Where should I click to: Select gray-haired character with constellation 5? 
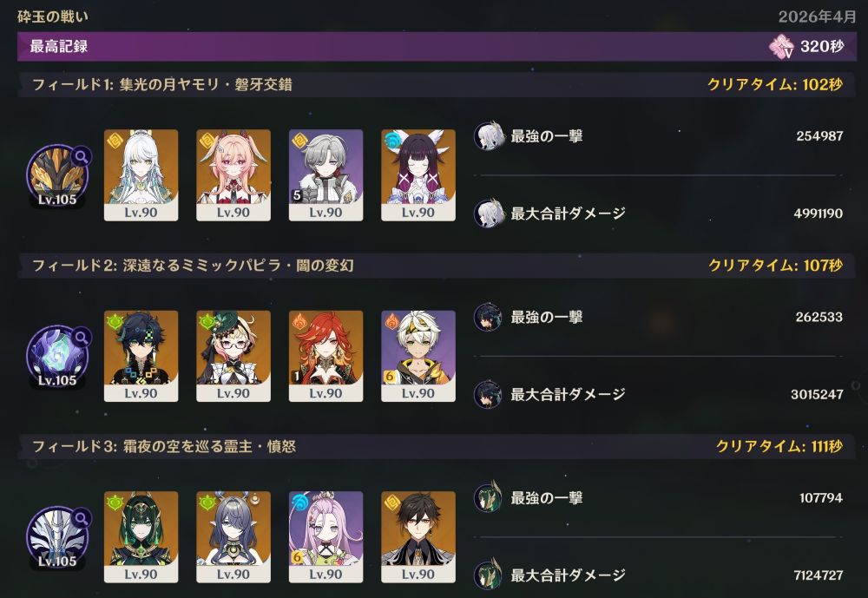coord(326,175)
